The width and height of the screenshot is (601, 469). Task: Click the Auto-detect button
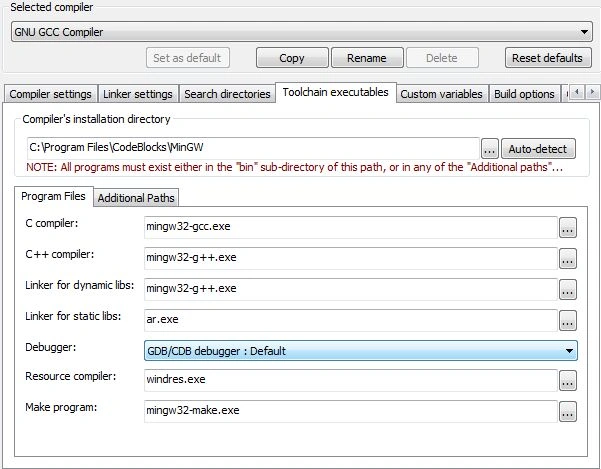[538, 149]
